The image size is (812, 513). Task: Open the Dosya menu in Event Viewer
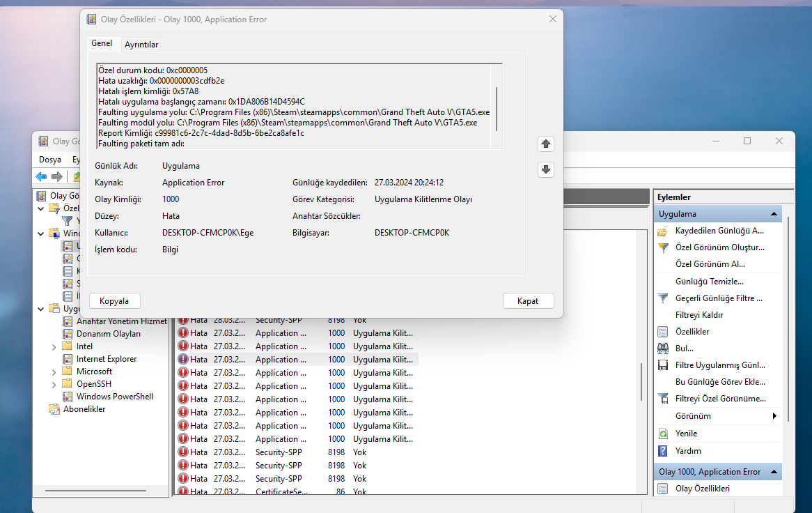tap(50, 160)
